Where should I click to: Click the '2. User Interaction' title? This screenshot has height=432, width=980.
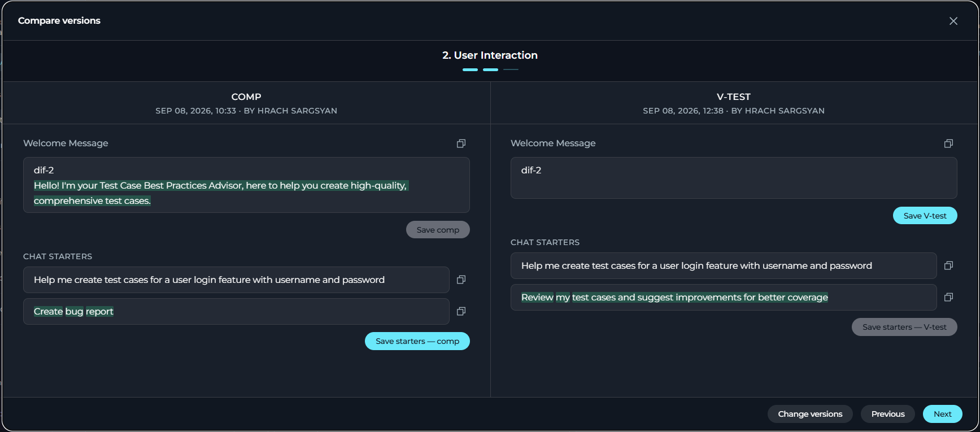pos(490,55)
